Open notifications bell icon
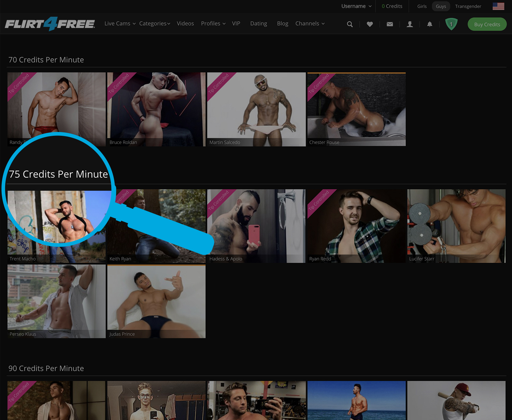Image resolution: width=512 pixels, height=420 pixels. pos(430,24)
